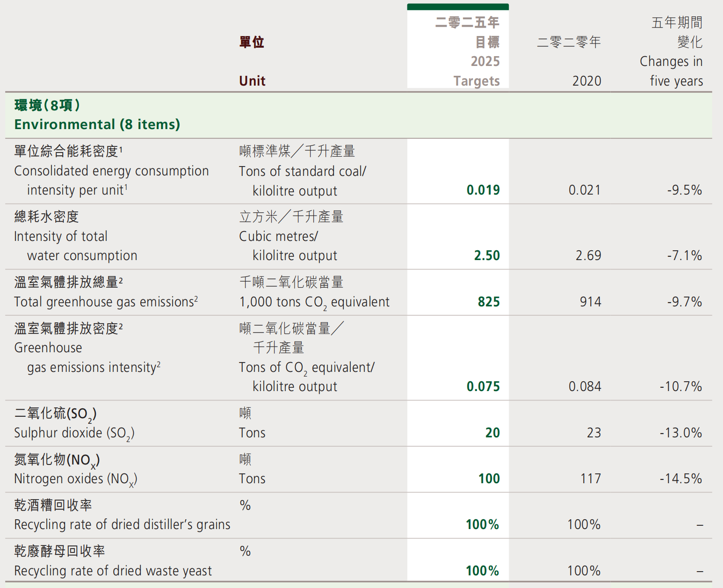The width and height of the screenshot is (723, 588).
Task: Click the 825 target value
Action: point(489,302)
